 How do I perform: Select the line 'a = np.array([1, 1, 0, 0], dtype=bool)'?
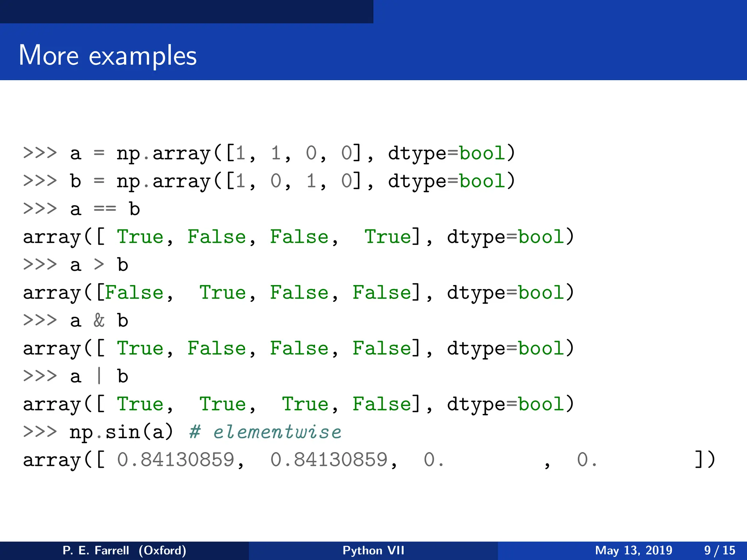click(x=293, y=153)
